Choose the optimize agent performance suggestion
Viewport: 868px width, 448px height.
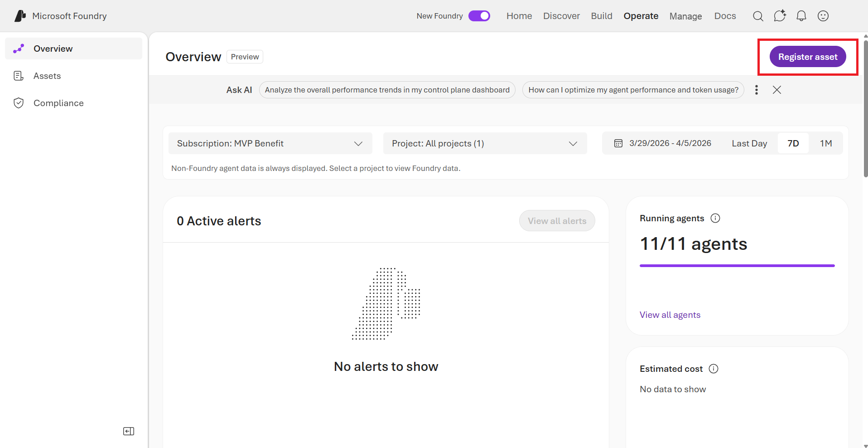633,90
